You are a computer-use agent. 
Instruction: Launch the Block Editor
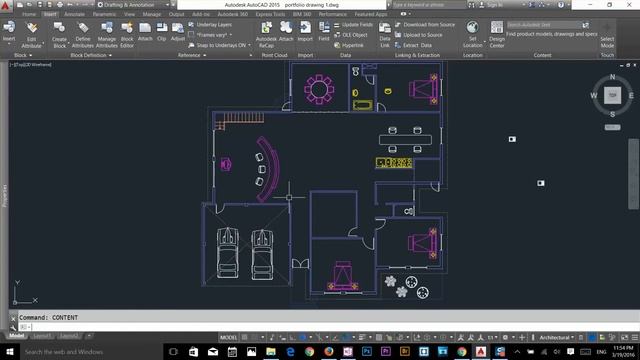[x=127, y=35]
